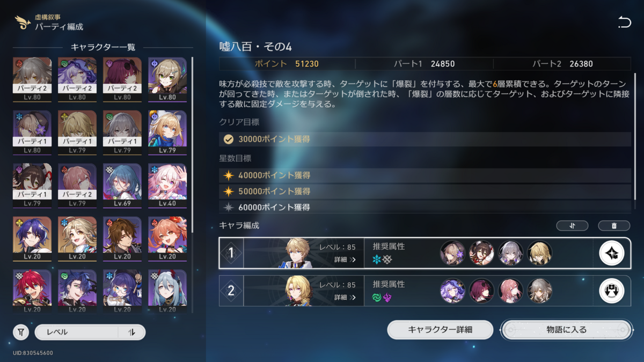644x362 pixels.
Task: Open the レベル sort dropdown
Action: tap(76, 333)
